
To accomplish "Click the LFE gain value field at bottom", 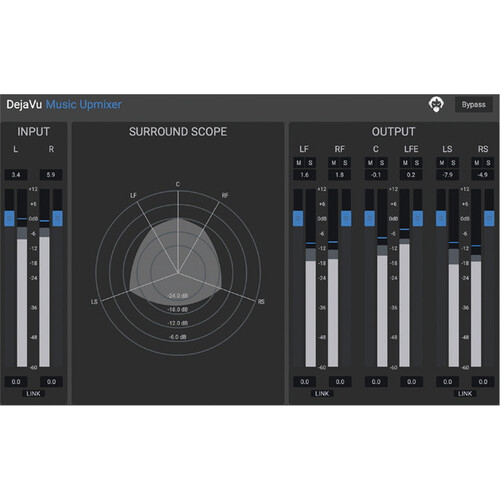I will click(412, 382).
